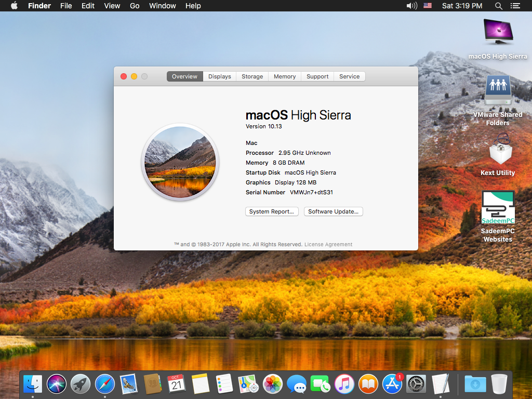Open Trash in the Dock
Screen dimensions: 532x399
[x=499, y=384]
